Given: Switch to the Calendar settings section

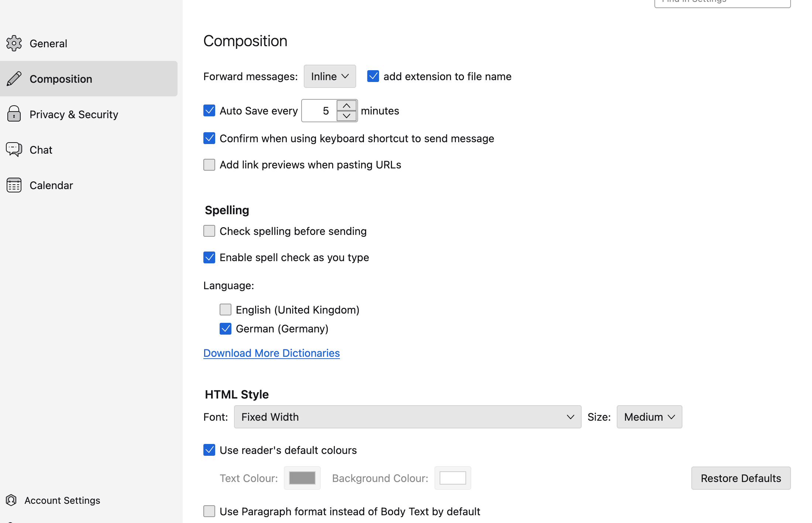Looking at the screenshot, I should point(51,185).
